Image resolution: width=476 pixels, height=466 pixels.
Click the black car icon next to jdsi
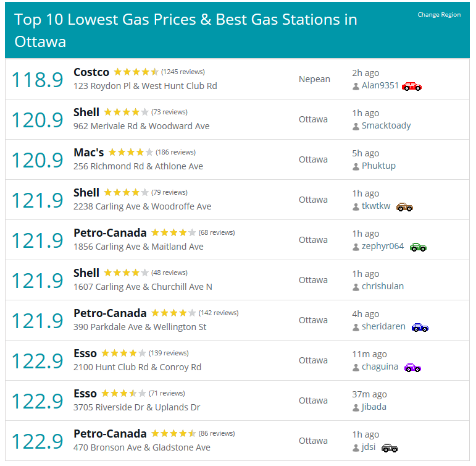(x=390, y=448)
